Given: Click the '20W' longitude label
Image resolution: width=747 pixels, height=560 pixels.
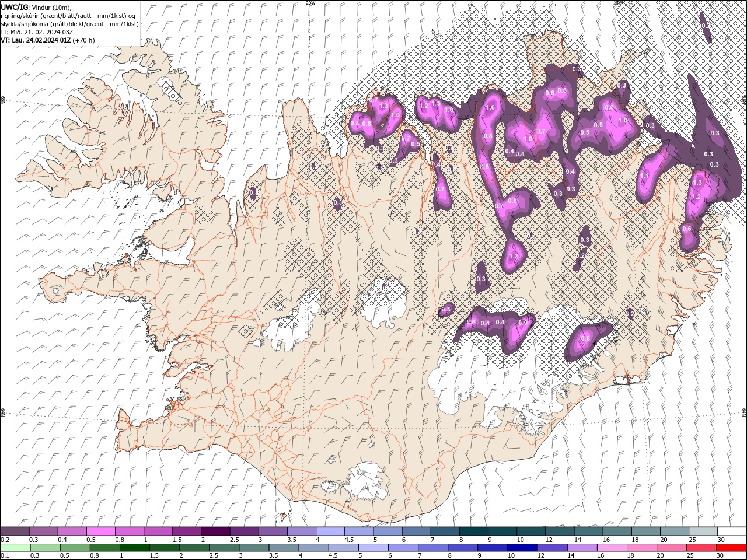Looking at the screenshot, I should click(x=310, y=3).
